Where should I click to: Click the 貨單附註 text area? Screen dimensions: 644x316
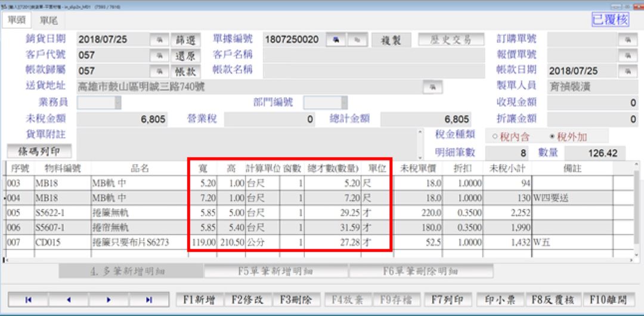(x=246, y=144)
